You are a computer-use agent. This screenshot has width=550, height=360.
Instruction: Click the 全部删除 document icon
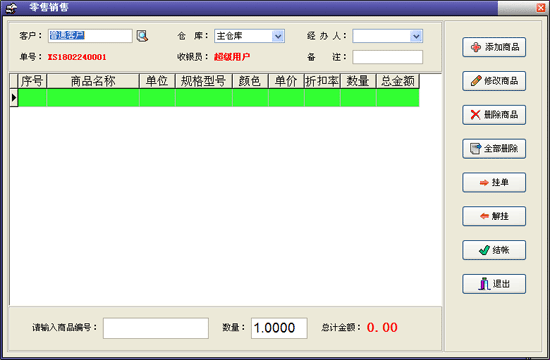click(475, 148)
